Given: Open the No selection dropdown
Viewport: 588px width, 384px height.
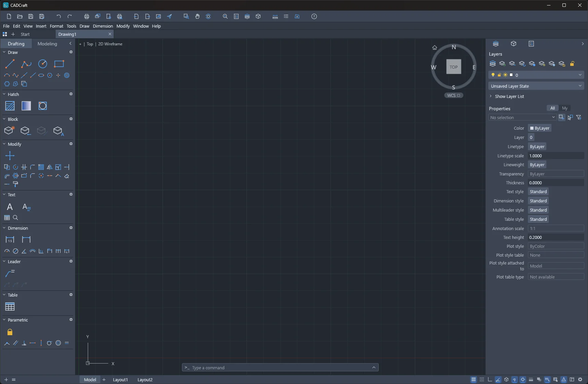Looking at the screenshot, I should (522, 117).
